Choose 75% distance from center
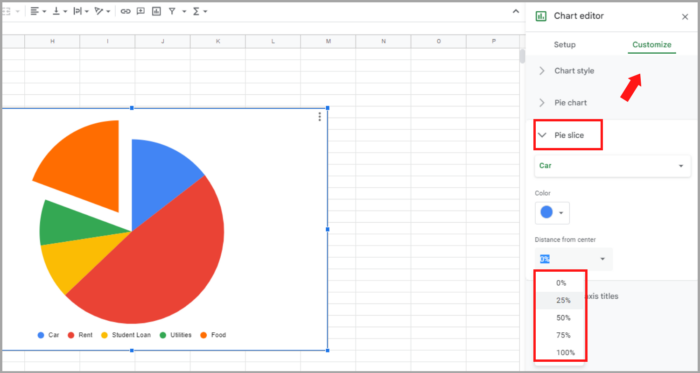The width and height of the screenshot is (700, 373). coord(561,335)
